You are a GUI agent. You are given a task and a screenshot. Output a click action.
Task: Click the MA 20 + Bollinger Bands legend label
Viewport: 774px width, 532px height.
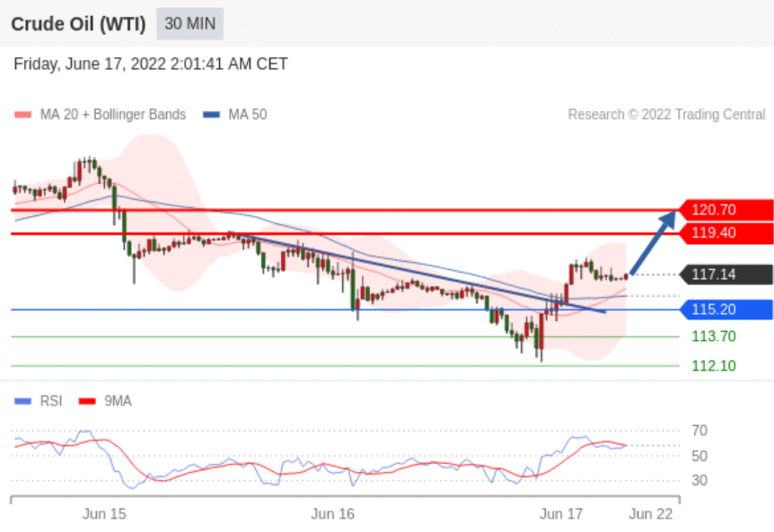pos(113,115)
